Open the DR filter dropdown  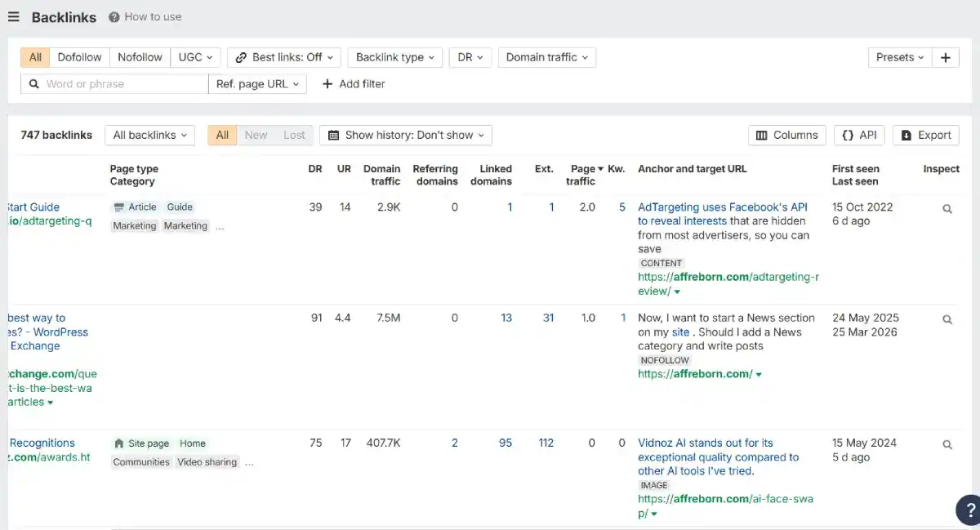[x=470, y=57]
